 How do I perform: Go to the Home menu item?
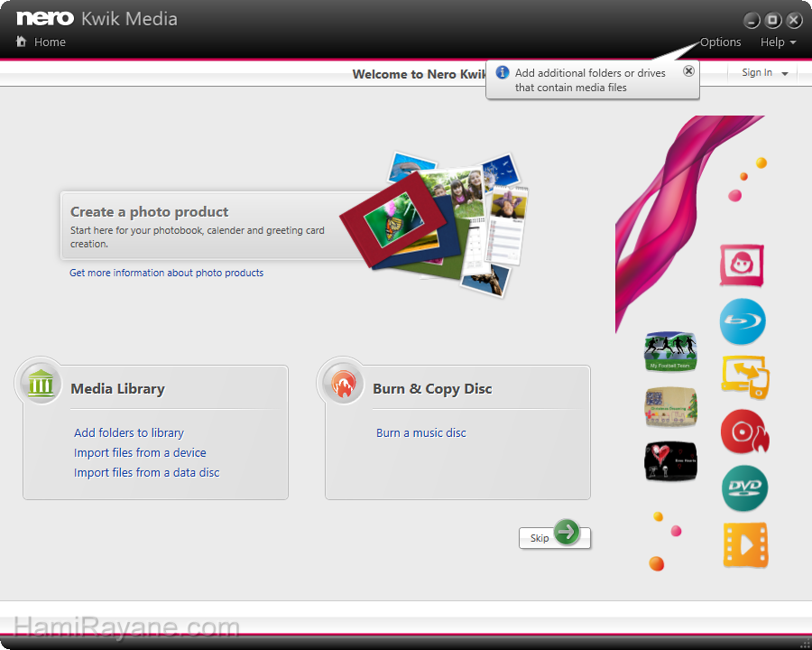[x=50, y=42]
